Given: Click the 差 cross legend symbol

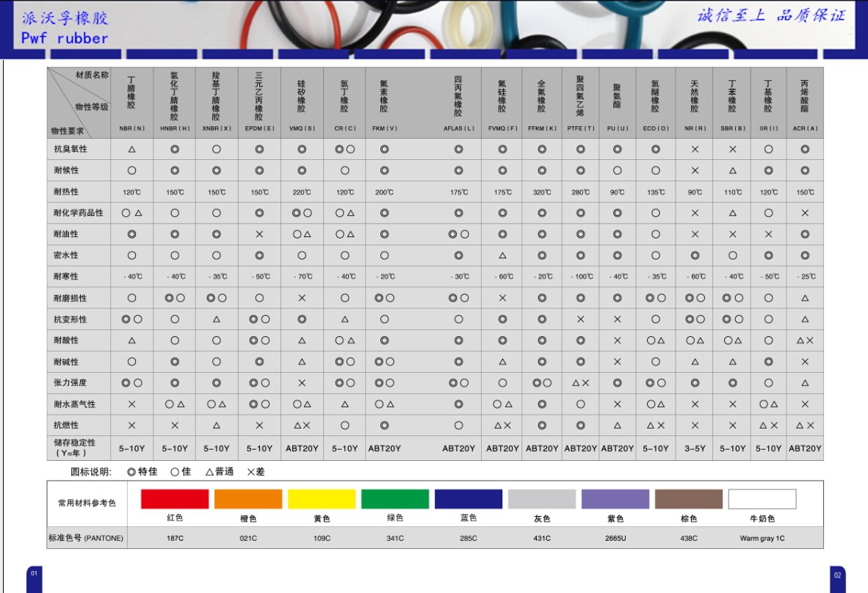Looking at the screenshot, I should click(x=250, y=472).
